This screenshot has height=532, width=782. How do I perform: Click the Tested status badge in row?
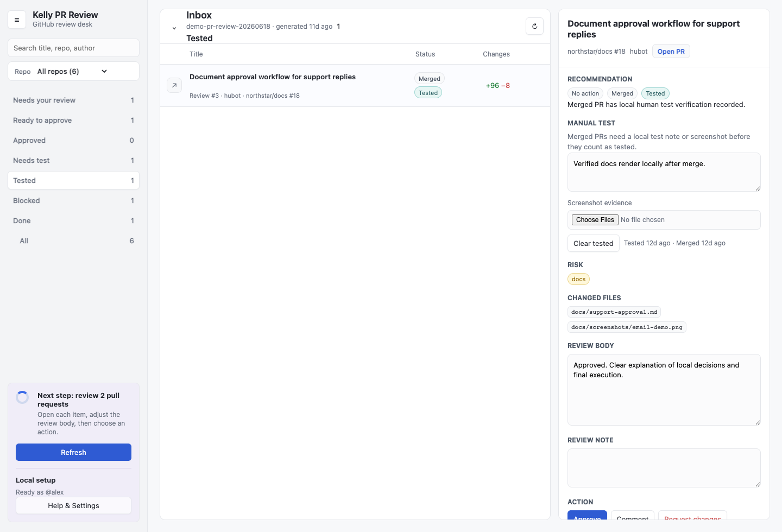[428, 93]
